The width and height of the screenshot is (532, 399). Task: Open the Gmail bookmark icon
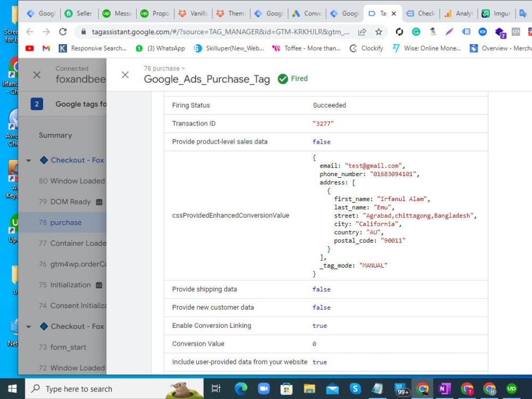coord(46,48)
